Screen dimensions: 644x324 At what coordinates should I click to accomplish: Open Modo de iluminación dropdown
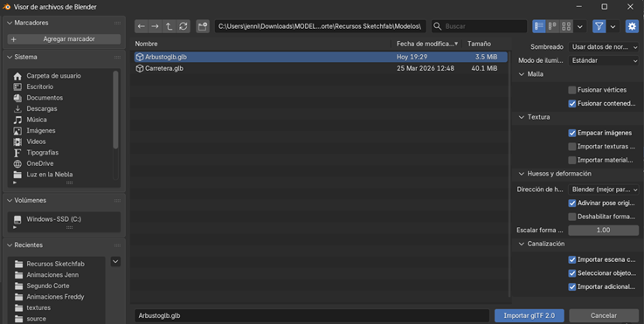603,60
